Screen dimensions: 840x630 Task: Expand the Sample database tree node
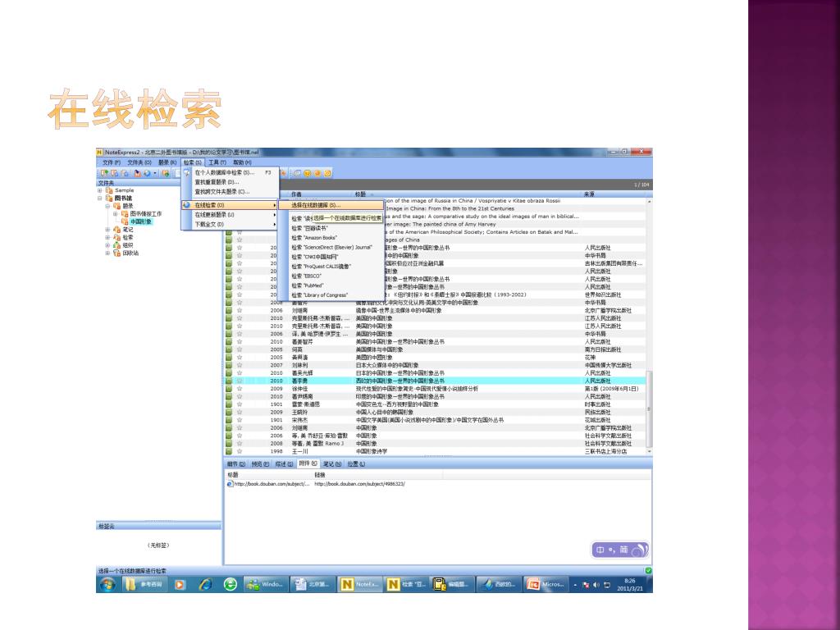(99, 190)
